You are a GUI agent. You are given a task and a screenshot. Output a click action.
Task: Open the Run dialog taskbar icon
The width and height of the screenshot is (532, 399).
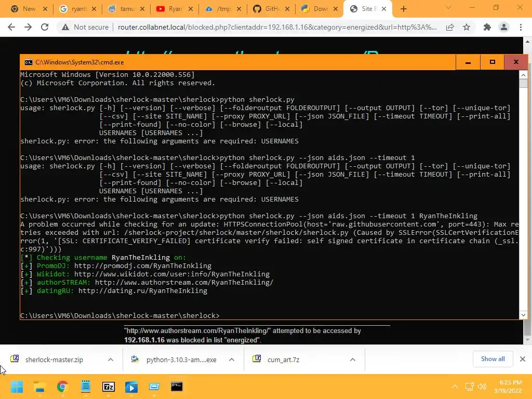pos(154,387)
